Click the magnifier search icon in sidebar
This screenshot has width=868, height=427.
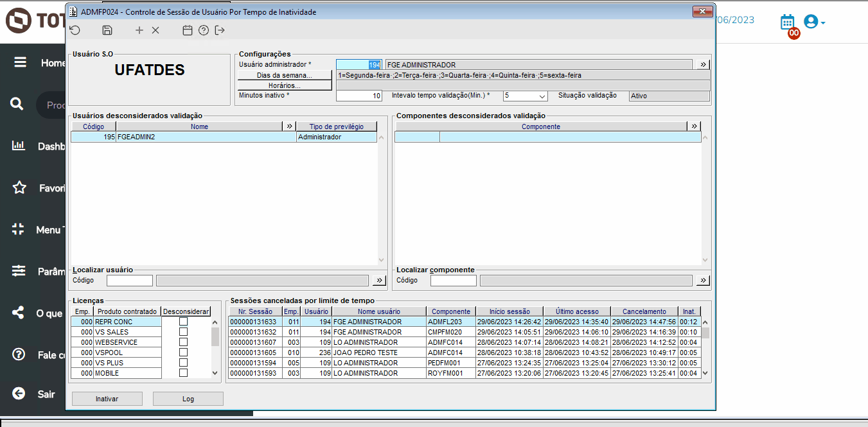[x=17, y=105]
